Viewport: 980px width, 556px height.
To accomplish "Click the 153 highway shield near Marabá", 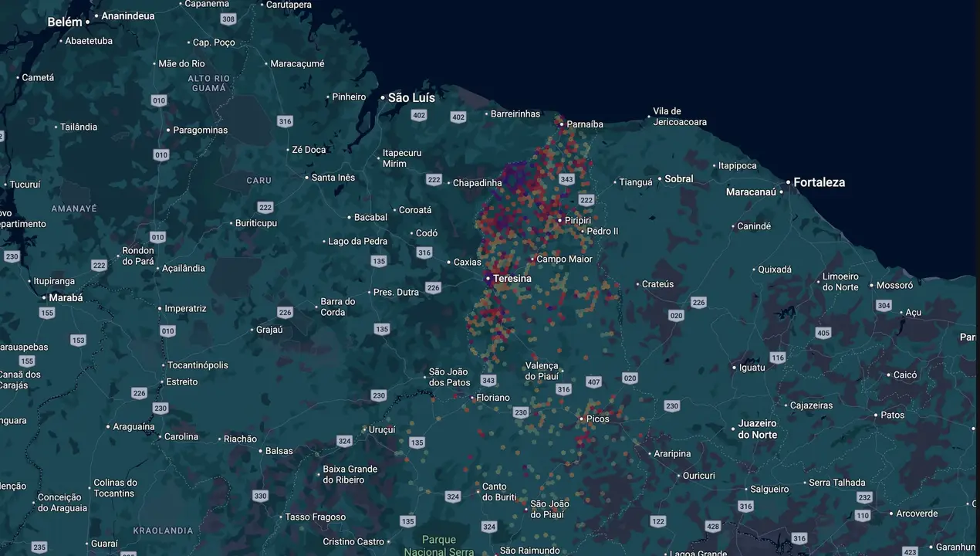I will [78, 340].
